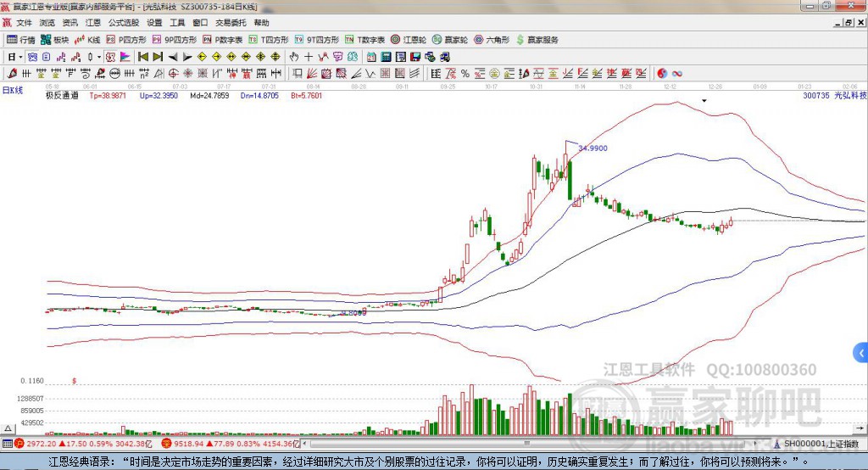The image size is (868, 470).
Task: Select the red fan lines tool
Action: [312, 73]
